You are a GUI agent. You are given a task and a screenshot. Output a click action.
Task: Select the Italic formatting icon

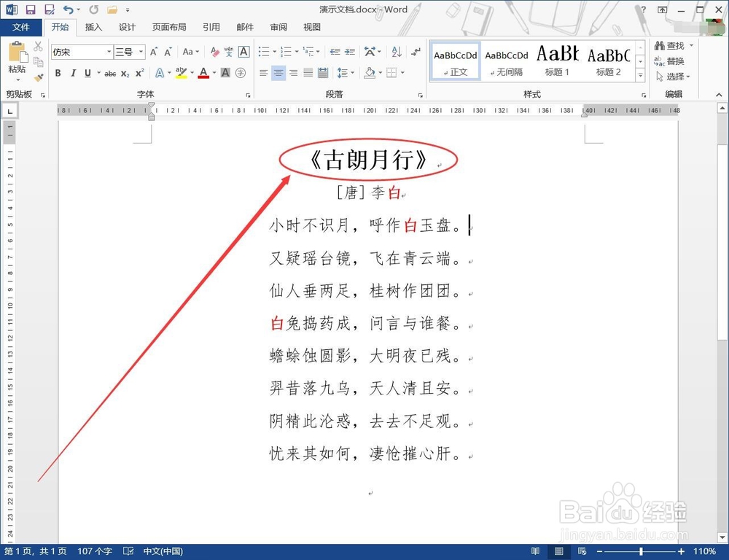point(73,73)
